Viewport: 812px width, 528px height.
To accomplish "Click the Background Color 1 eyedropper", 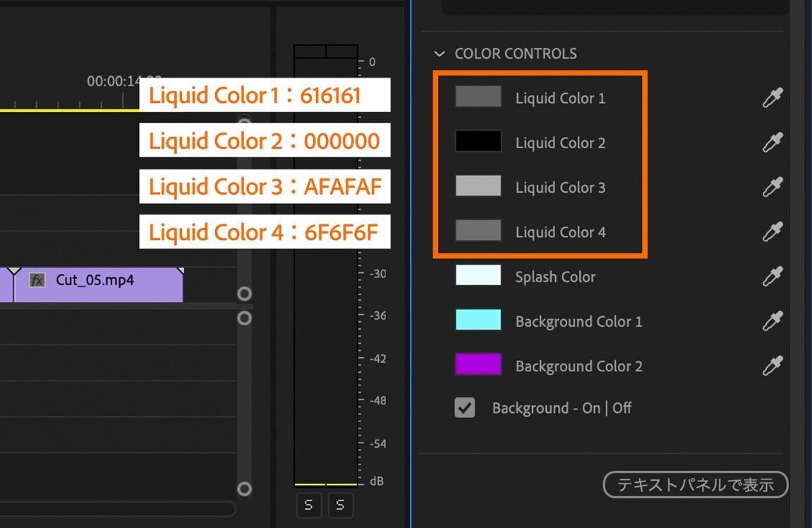I will [772, 321].
